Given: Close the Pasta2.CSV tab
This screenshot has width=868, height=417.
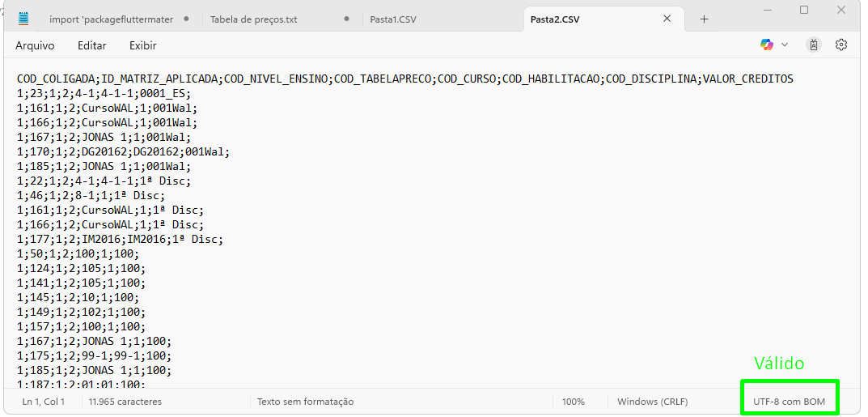Looking at the screenshot, I should pos(667,19).
